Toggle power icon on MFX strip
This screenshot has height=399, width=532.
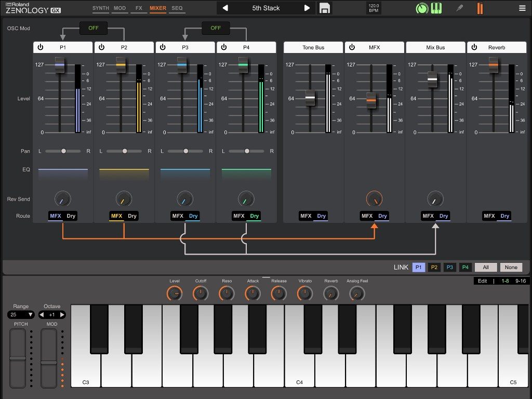352,47
